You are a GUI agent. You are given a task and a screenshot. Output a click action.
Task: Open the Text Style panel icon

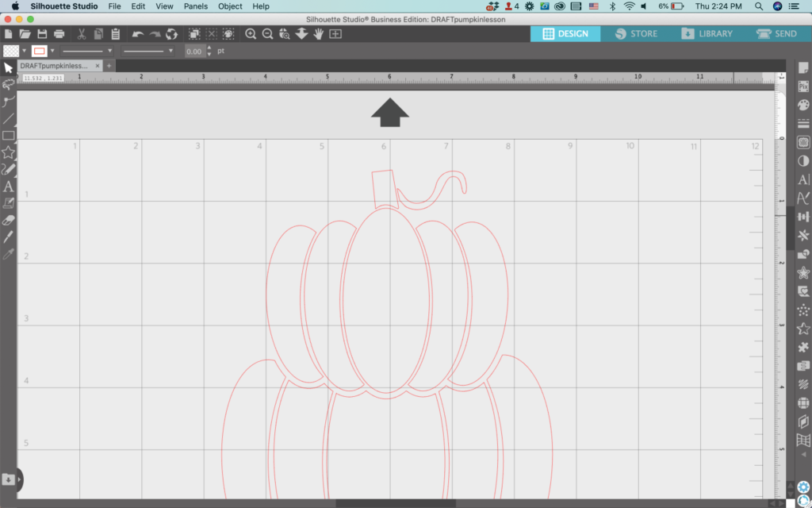click(803, 180)
